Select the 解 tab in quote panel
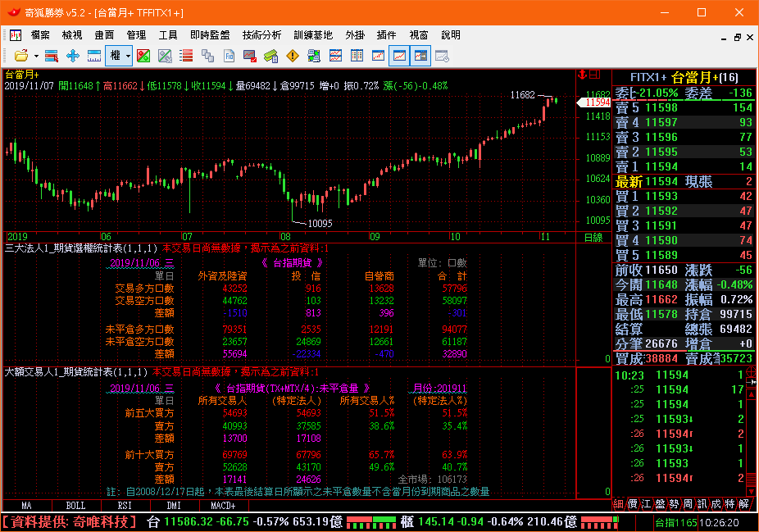The height and width of the screenshot is (532, 759). click(744, 504)
